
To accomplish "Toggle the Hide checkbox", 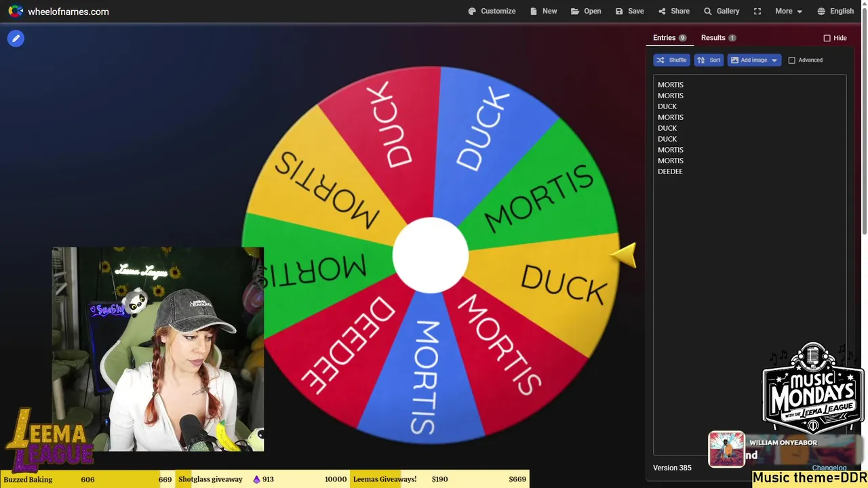I will tap(827, 38).
